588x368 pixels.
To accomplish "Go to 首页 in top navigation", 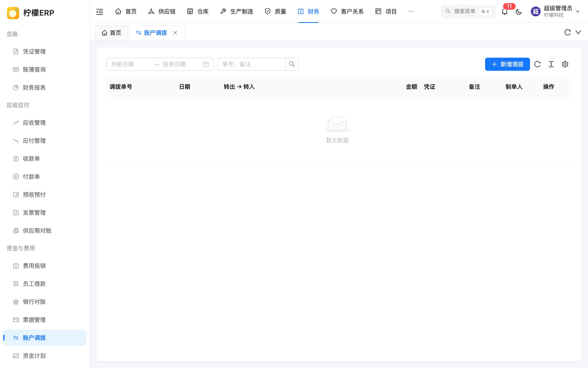I will tap(126, 11).
